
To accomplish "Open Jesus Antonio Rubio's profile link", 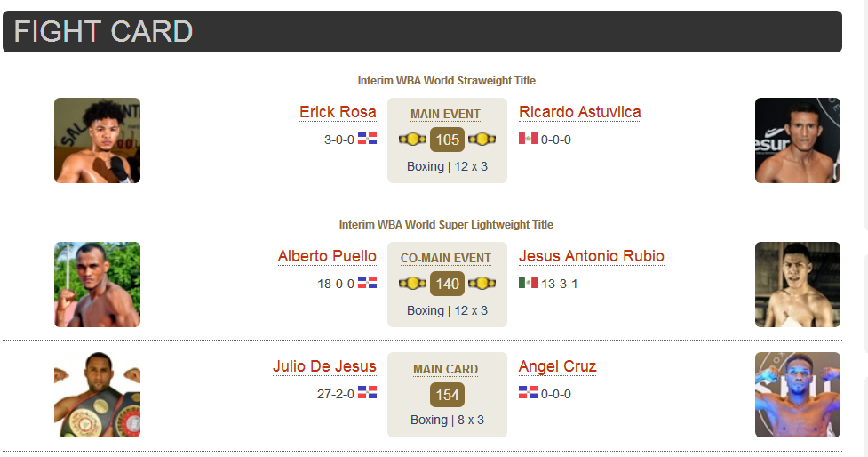I will point(591,256).
